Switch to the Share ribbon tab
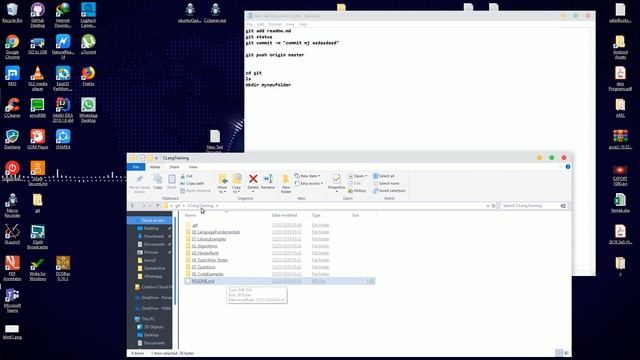 (174, 167)
